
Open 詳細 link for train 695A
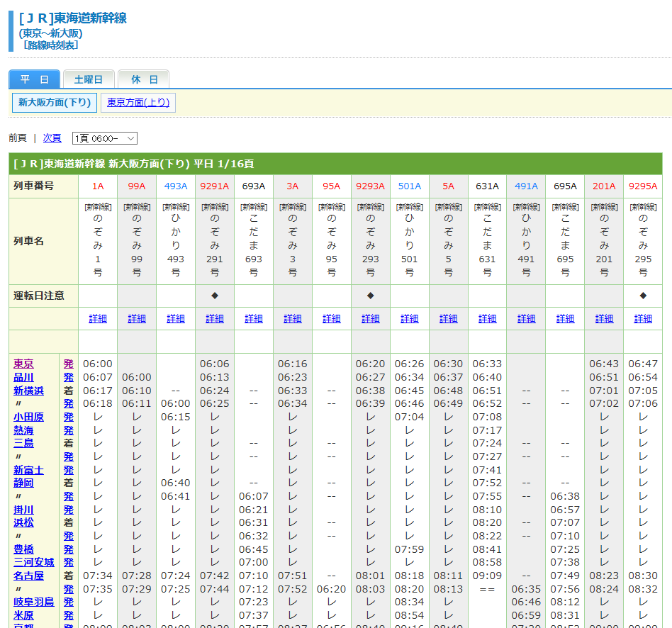(565, 318)
